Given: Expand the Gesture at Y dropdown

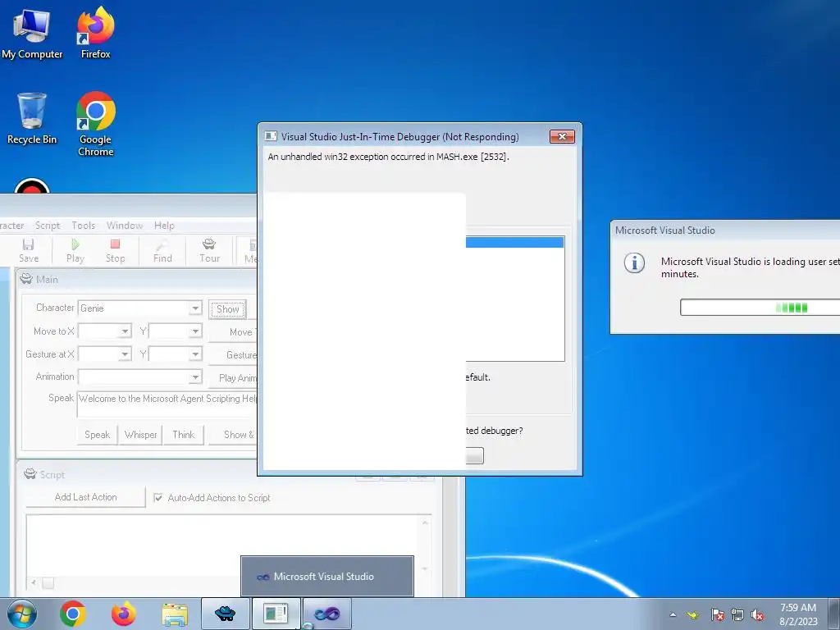Looking at the screenshot, I should 195,354.
